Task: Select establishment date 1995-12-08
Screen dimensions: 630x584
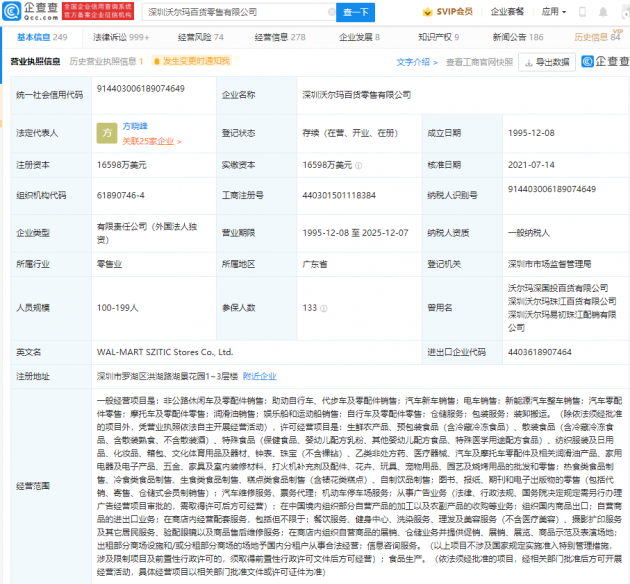Action: tap(531, 133)
